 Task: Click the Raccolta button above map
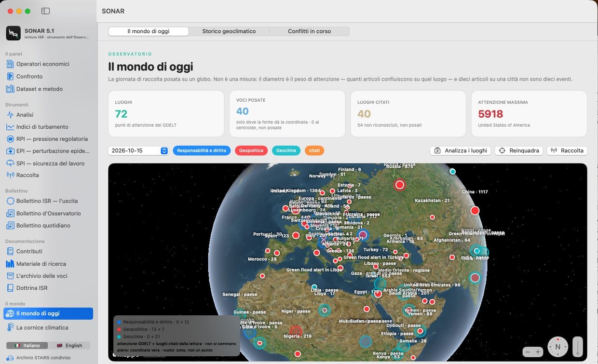(567, 150)
